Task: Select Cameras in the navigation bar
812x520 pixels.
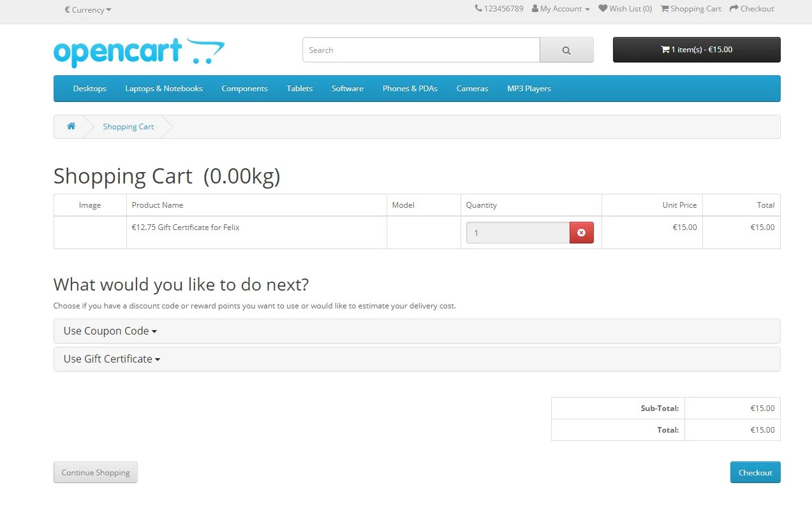Action: 473,89
